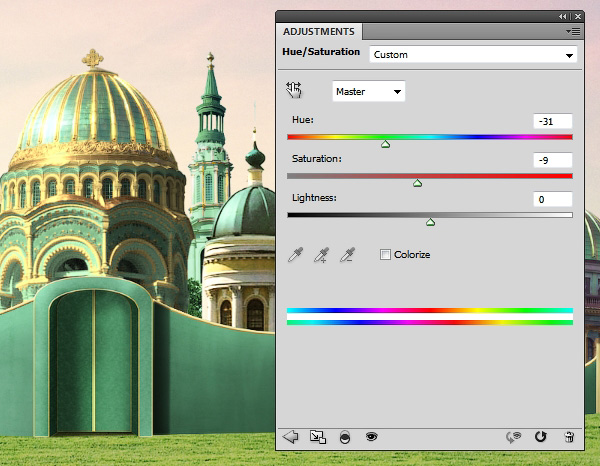Switch panel to expanded view icon
This screenshot has width=600, height=466.
tap(317, 436)
